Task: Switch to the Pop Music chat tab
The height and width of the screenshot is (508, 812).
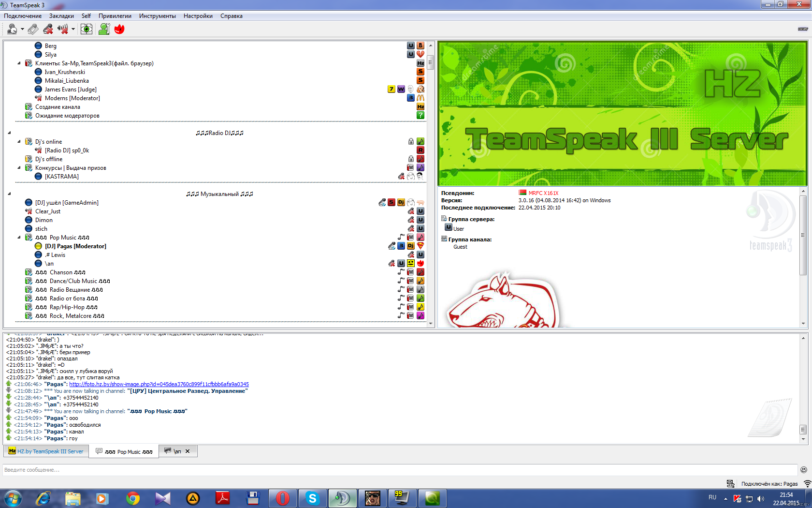Action: (124, 451)
